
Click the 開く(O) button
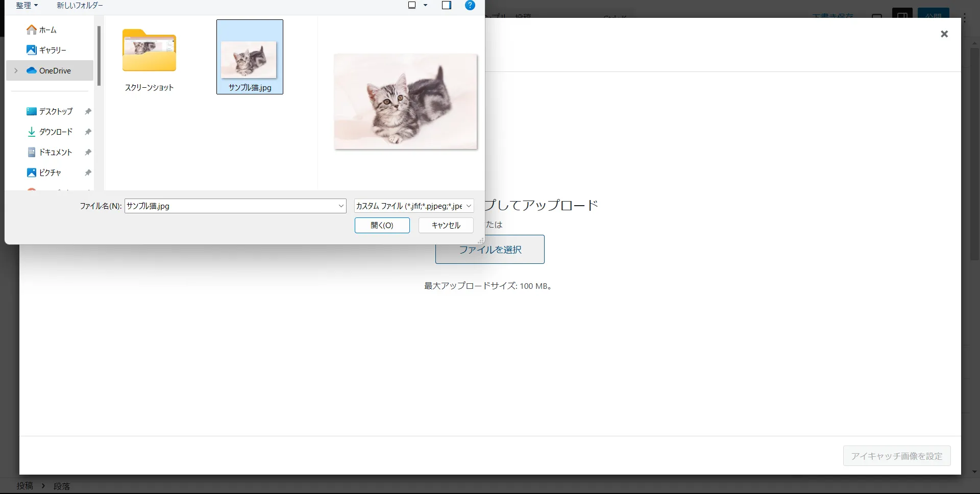point(382,225)
